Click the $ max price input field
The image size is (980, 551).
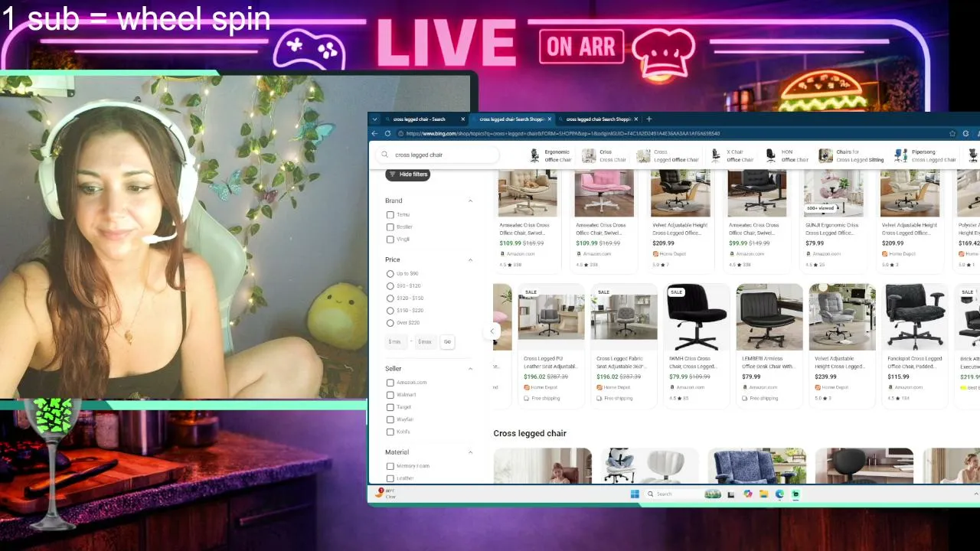425,342
